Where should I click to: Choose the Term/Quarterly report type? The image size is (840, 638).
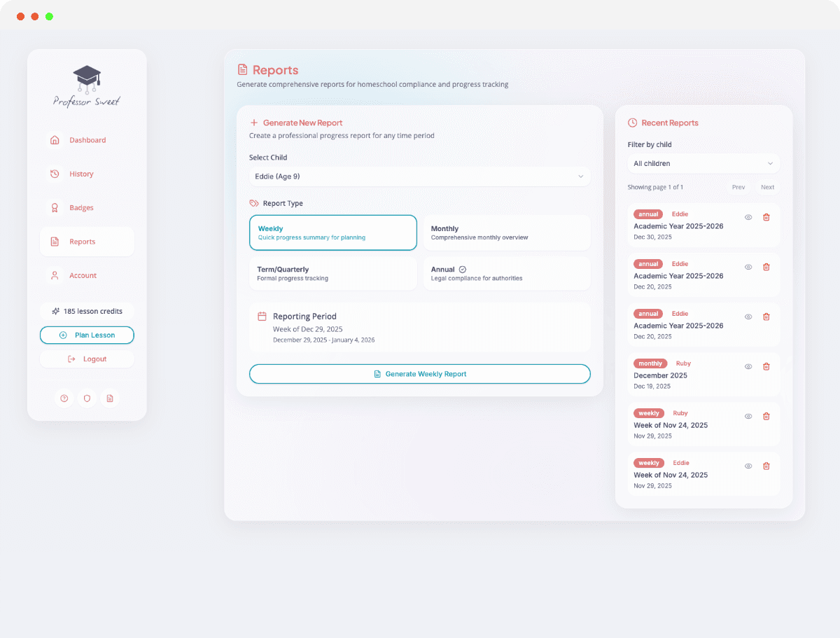coord(332,273)
